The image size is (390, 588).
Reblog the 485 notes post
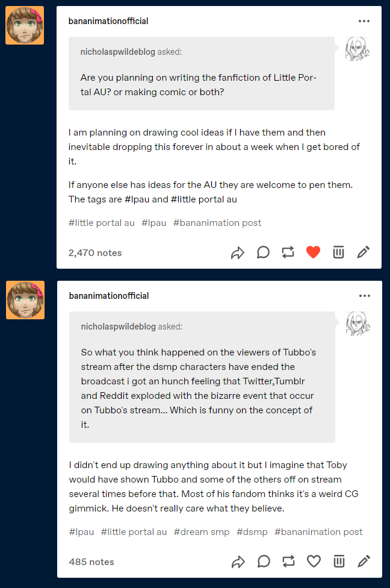click(288, 561)
